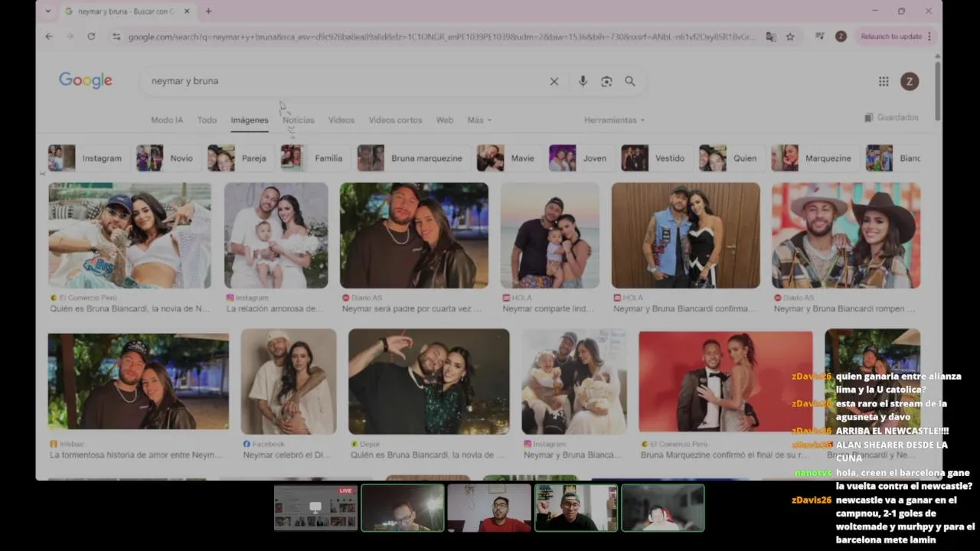
Task: Go to Google homepage via logo
Action: (x=86, y=80)
